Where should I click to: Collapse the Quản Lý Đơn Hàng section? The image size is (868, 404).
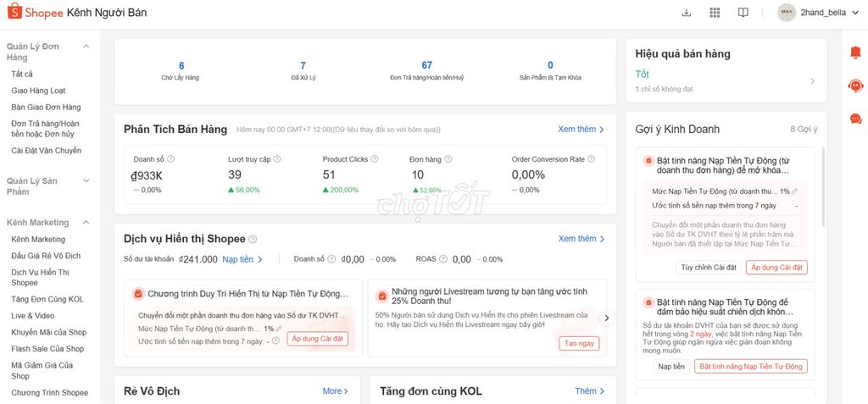(86, 47)
